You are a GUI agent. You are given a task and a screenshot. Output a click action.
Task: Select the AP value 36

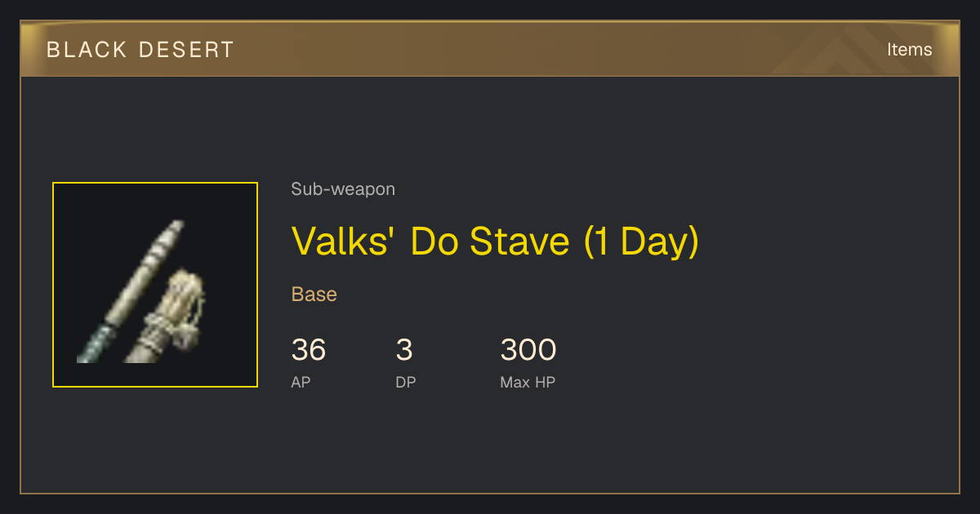click(309, 350)
